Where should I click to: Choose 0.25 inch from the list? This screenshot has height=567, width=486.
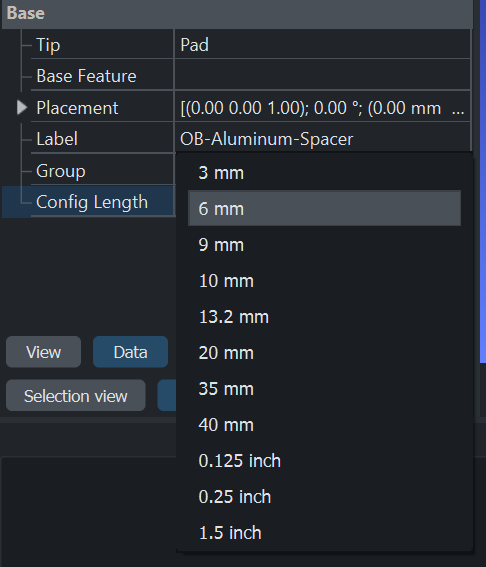324,496
